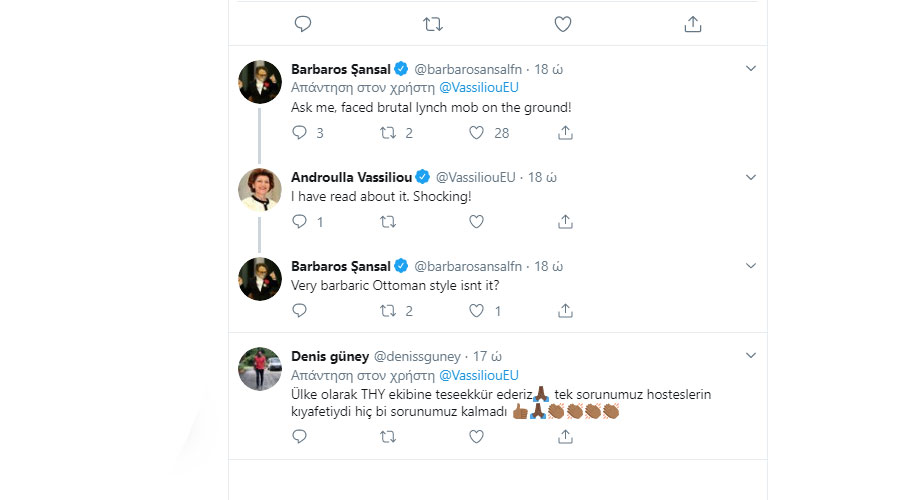The image size is (900, 500).
Task: Click the large heart icon in the top action bar
Action: (x=562, y=24)
